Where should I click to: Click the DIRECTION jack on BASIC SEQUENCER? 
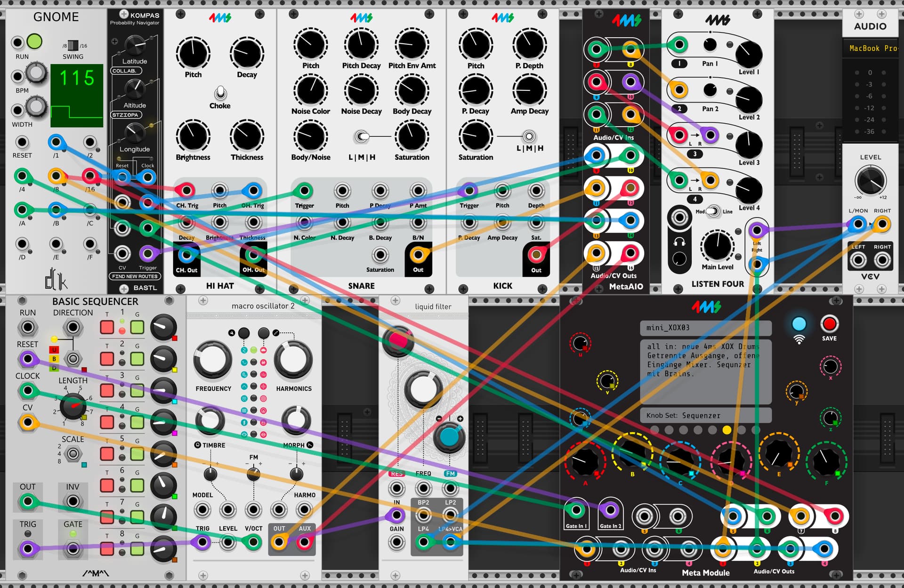coord(73,327)
